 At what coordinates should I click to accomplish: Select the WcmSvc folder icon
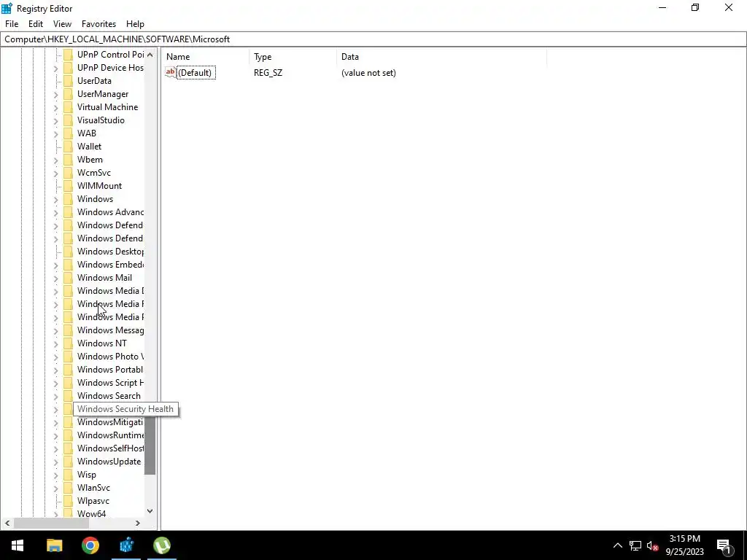coord(68,172)
